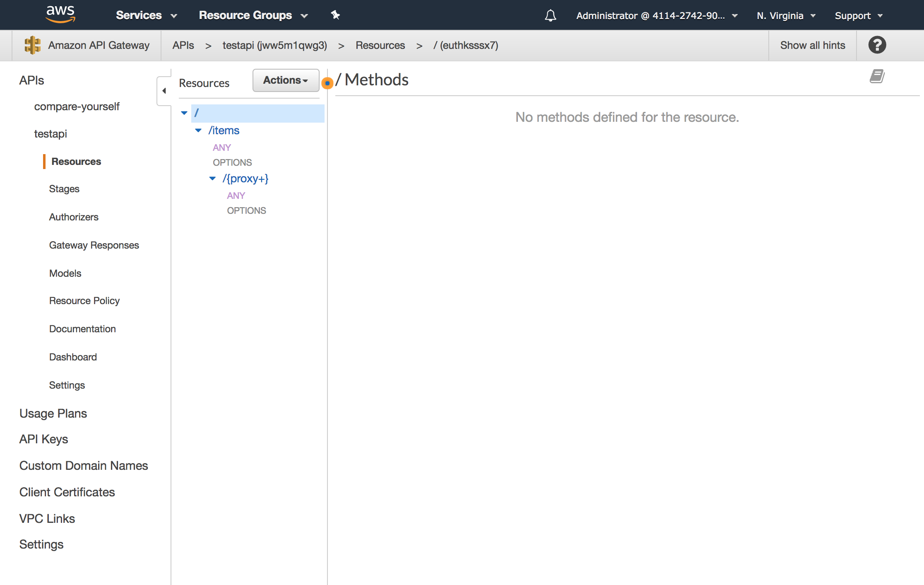The width and height of the screenshot is (924, 585).
Task: Open the notifications bell icon
Action: pyautogui.click(x=550, y=16)
